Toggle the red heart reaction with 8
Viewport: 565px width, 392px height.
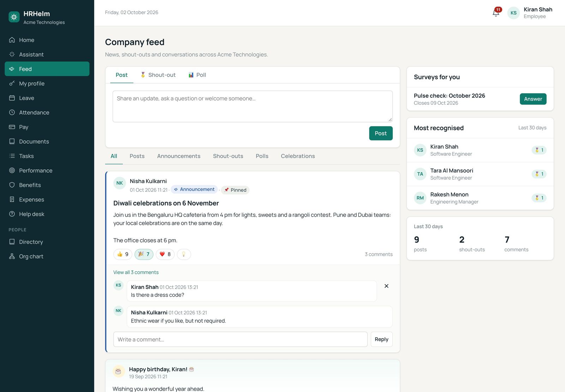tap(165, 254)
